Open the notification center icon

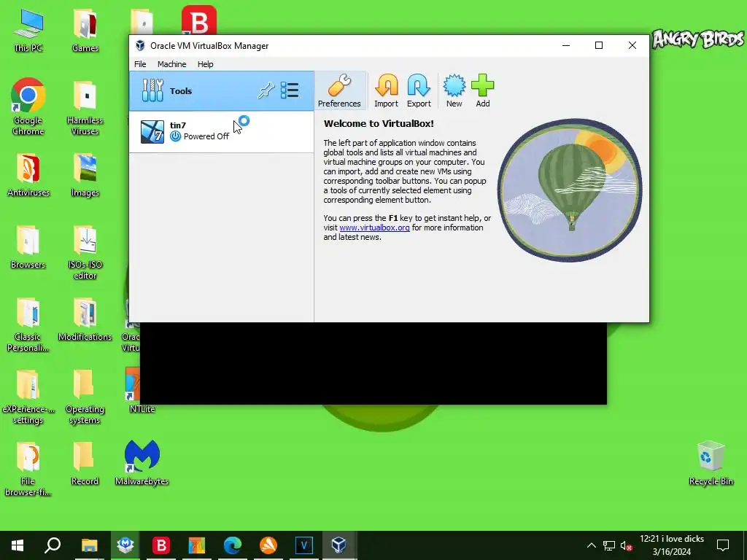(723, 545)
